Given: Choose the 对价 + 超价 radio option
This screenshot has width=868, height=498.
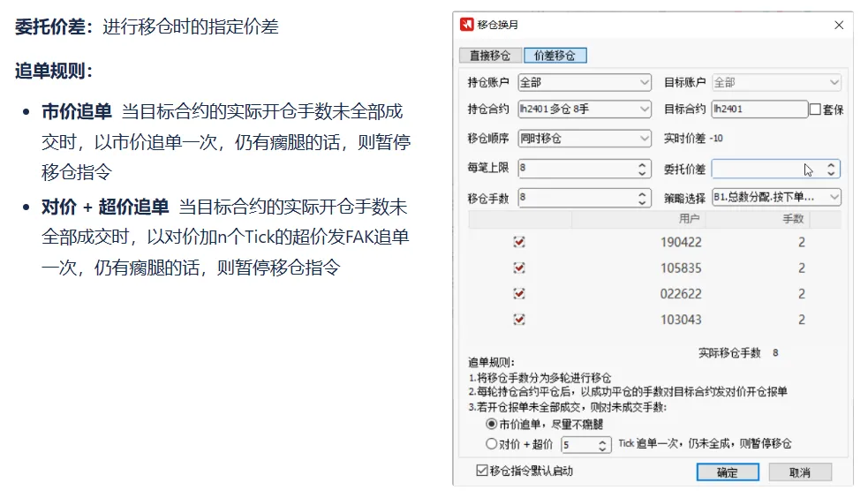Looking at the screenshot, I should (492, 444).
